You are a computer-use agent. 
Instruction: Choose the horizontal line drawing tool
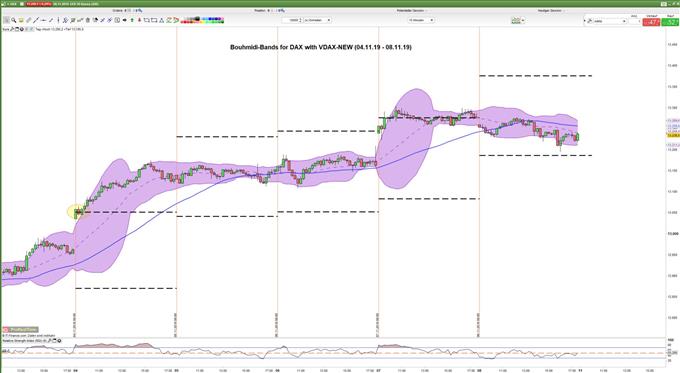pos(43,20)
